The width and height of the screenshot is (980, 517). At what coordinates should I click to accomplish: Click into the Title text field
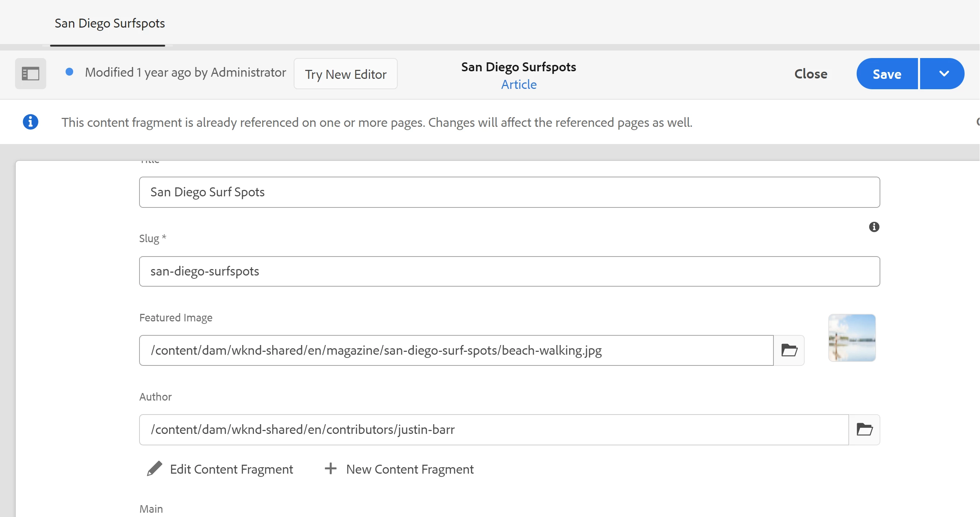tap(509, 192)
